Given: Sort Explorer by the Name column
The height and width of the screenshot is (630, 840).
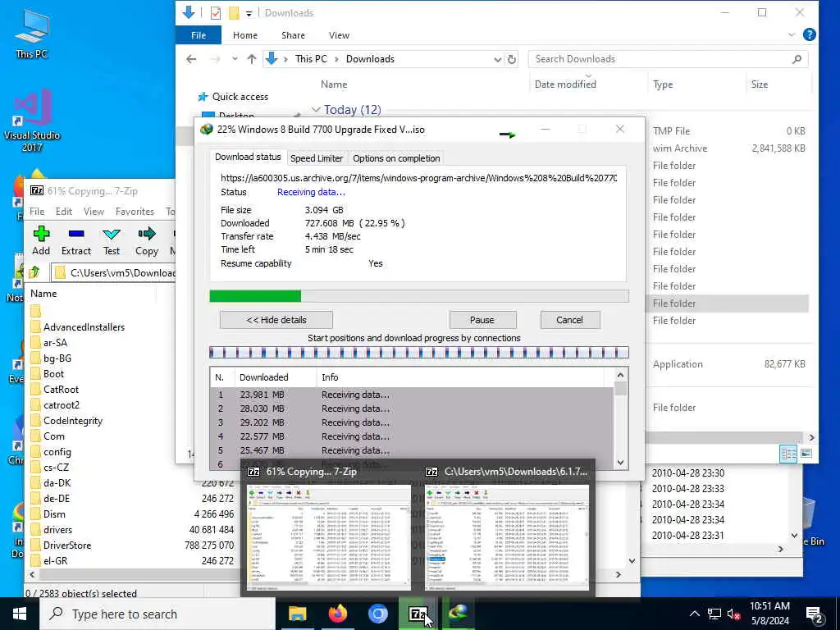Looking at the screenshot, I should [334, 84].
